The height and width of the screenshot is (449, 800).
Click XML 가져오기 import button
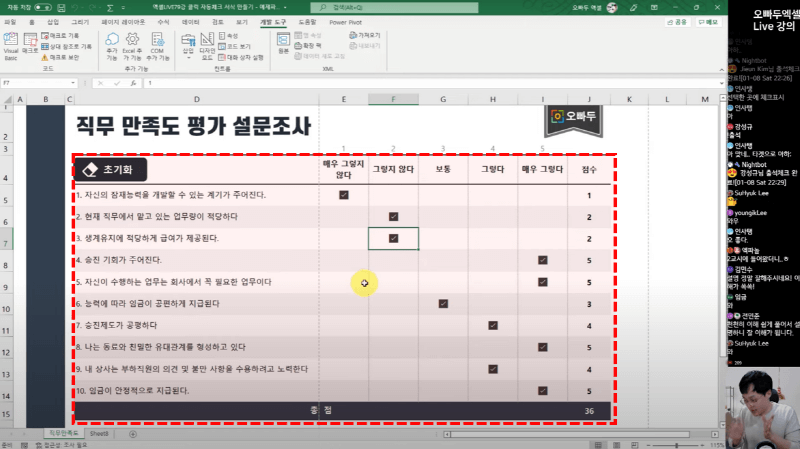[365, 35]
